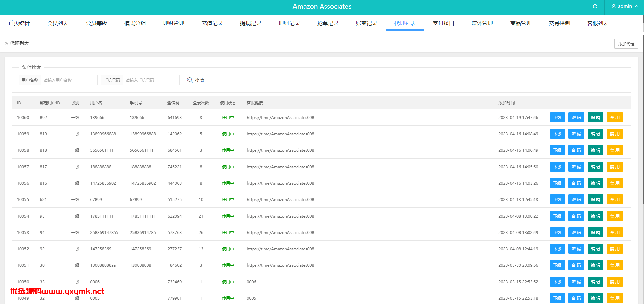Open the 提现记录 tab

click(x=251, y=23)
